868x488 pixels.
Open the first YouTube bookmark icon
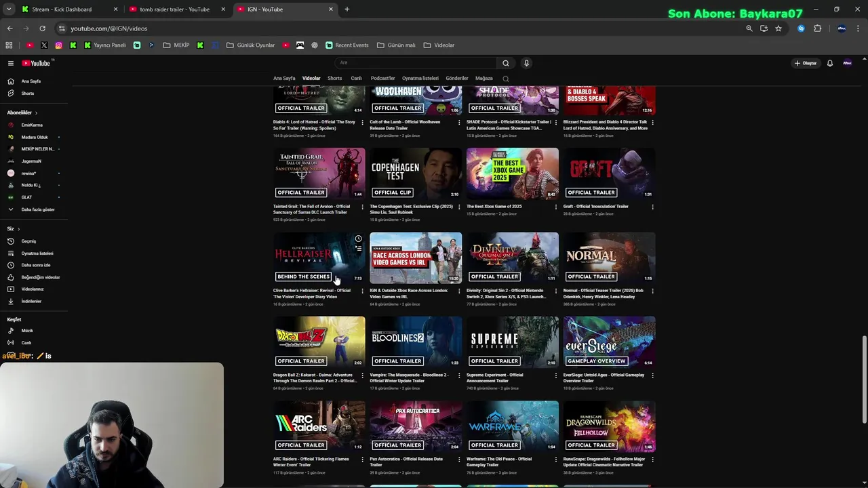click(30, 45)
